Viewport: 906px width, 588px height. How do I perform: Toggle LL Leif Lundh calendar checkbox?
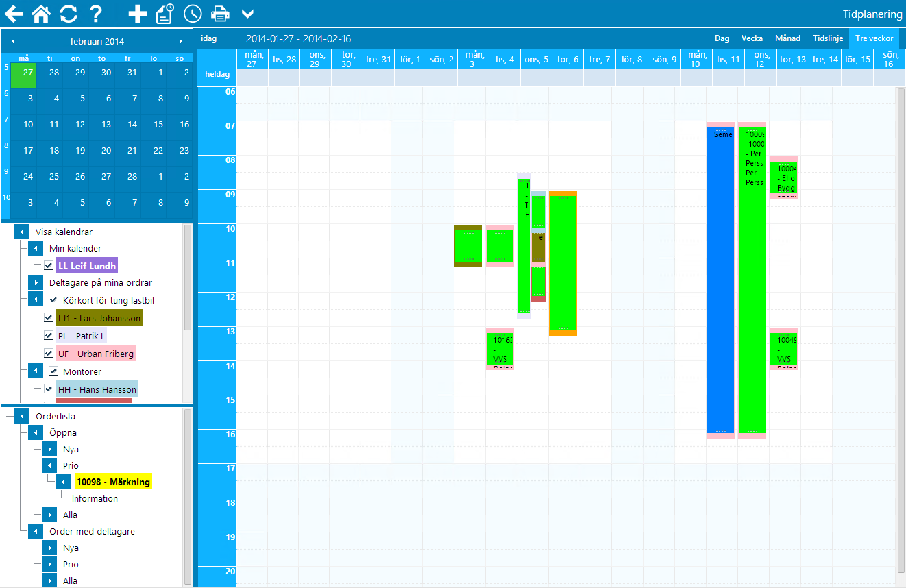click(49, 265)
